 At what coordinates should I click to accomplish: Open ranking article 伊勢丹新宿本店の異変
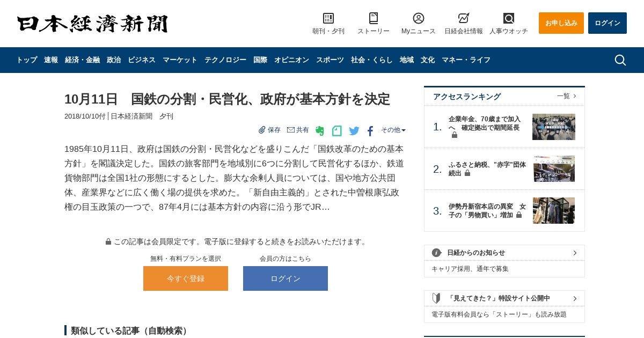(x=487, y=210)
